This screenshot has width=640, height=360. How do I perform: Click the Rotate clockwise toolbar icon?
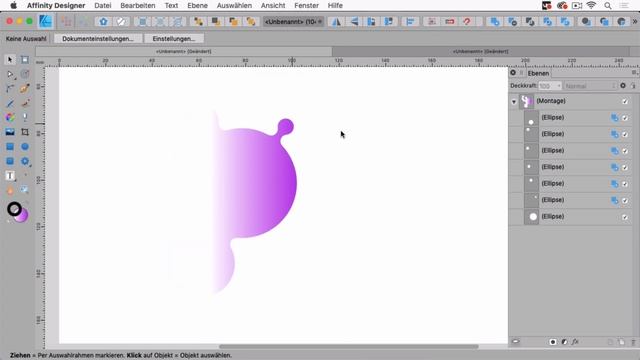389,22
